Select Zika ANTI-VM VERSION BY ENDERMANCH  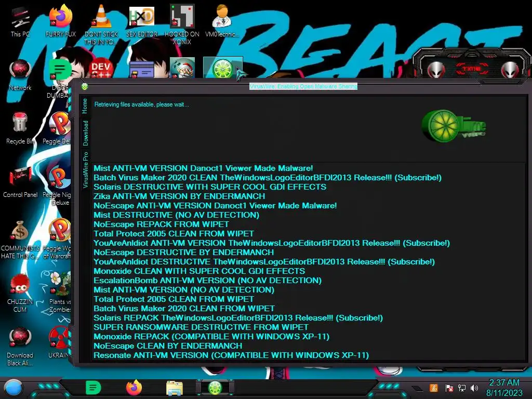pyautogui.click(x=179, y=196)
